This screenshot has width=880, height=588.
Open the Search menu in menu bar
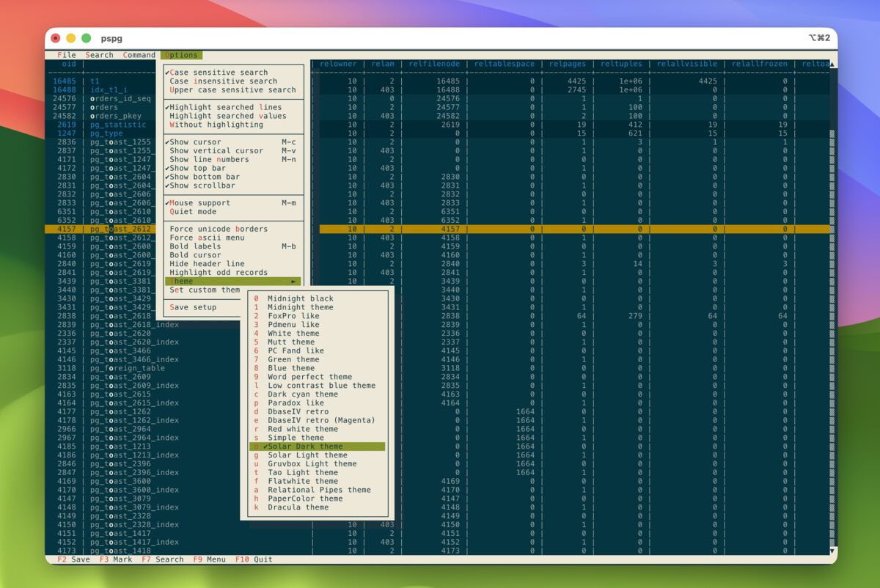pyautogui.click(x=99, y=55)
